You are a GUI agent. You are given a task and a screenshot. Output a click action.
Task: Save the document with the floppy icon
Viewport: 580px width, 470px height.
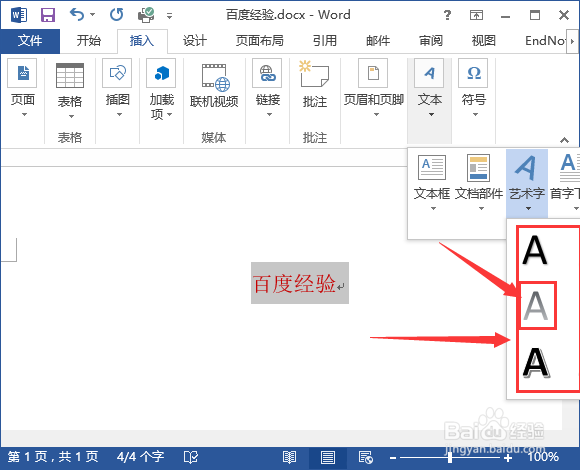48,15
